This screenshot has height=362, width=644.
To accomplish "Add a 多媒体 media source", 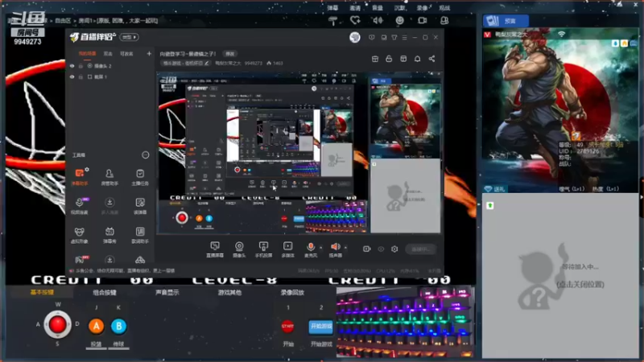I will (x=288, y=249).
